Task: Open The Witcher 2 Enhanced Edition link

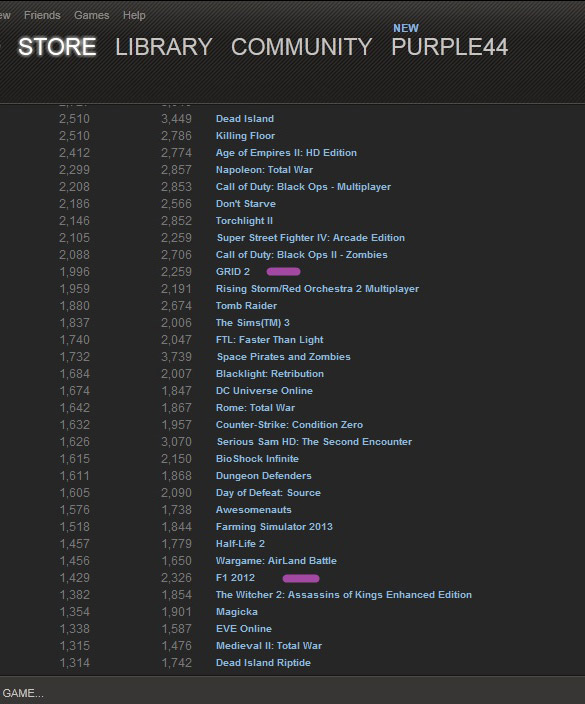Action: (x=343, y=595)
